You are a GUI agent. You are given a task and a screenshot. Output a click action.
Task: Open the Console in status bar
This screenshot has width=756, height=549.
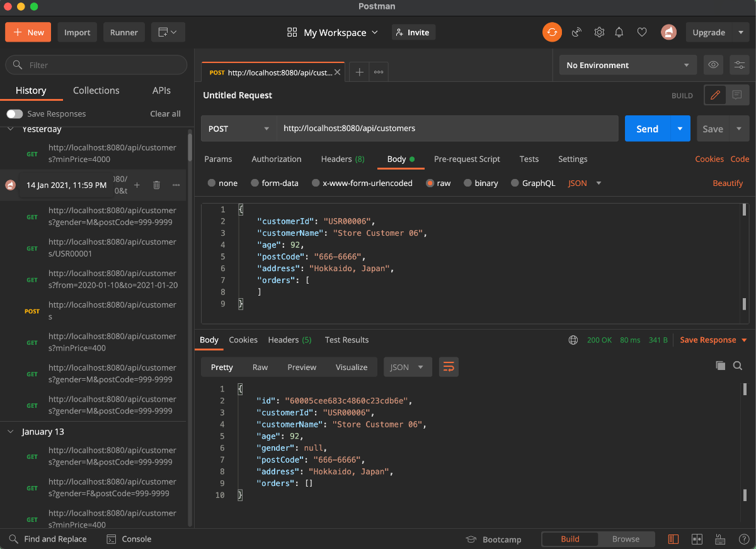pos(129,539)
